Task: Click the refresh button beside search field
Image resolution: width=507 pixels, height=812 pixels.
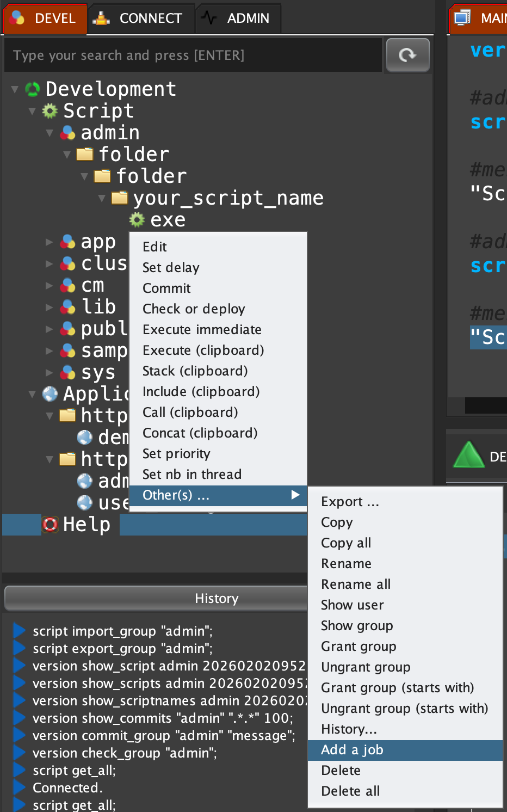Action: [x=407, y=55]
